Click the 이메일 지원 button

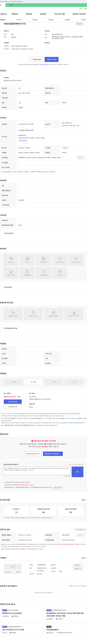pos(13,407)
